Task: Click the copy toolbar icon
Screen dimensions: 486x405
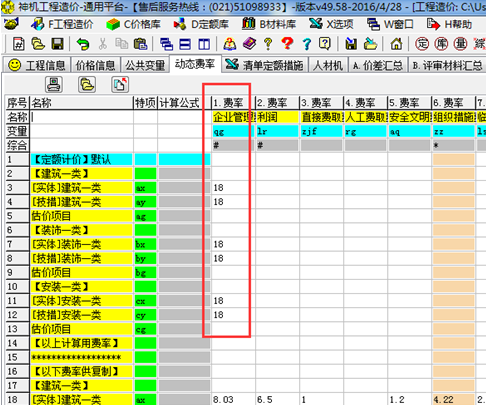Action: (121, 44)
